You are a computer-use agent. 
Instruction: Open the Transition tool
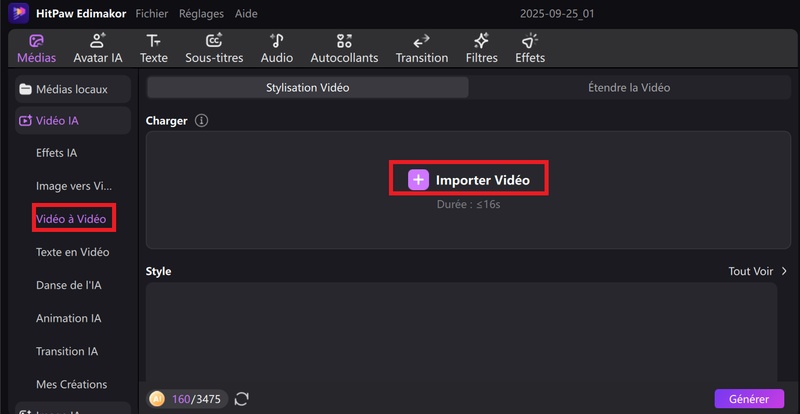tap(421, 48)
